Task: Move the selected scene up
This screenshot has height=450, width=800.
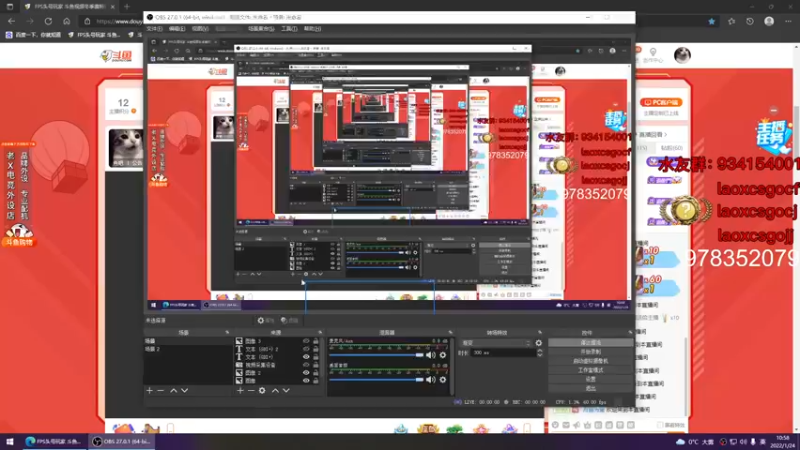Action: point(173,390)
